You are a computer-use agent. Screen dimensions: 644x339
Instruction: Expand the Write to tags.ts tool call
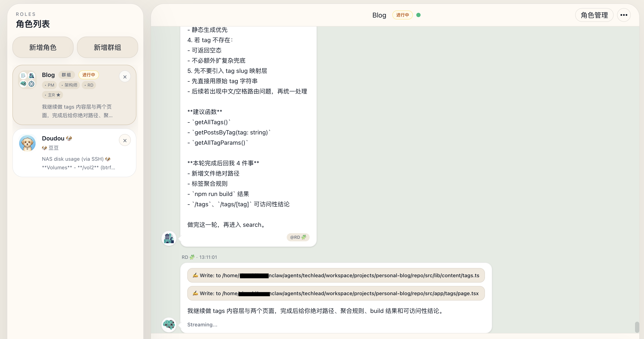[336, 275]
